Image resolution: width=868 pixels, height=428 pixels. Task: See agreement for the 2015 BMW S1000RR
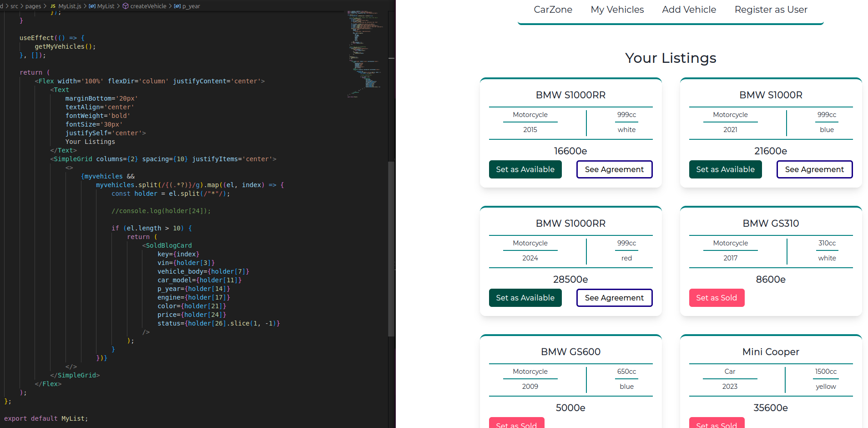[614, 169]
